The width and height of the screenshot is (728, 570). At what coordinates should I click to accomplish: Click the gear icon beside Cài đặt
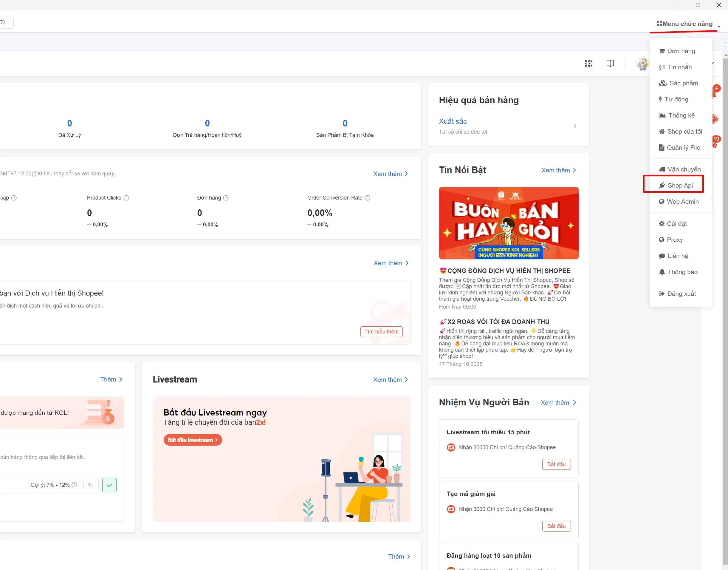(x=662, y=224)
